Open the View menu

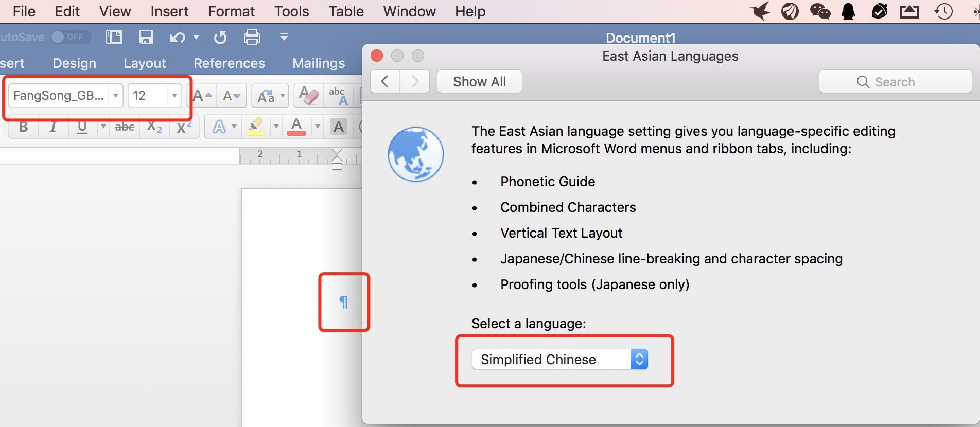(x=115, y=11)
